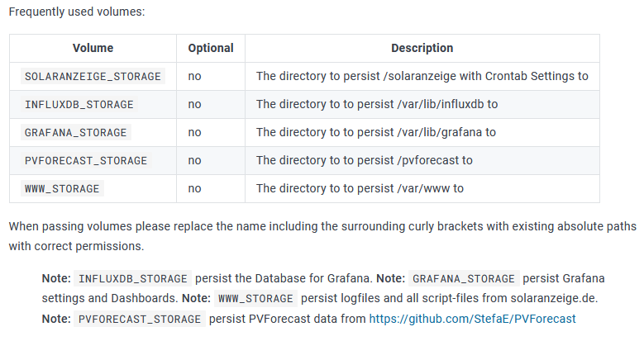This screenshot has height=341, width=644.
Task: Select SOLARANZEIGE_STORAGE code label in table
Action: coord(93,76)
